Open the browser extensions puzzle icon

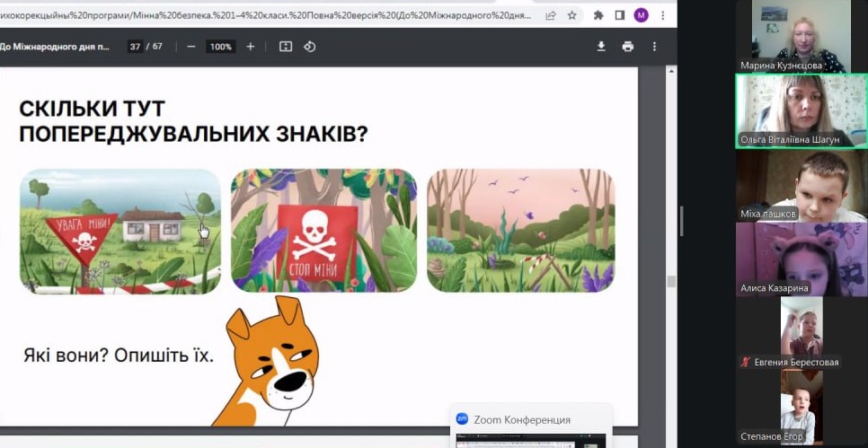[598, 15]
